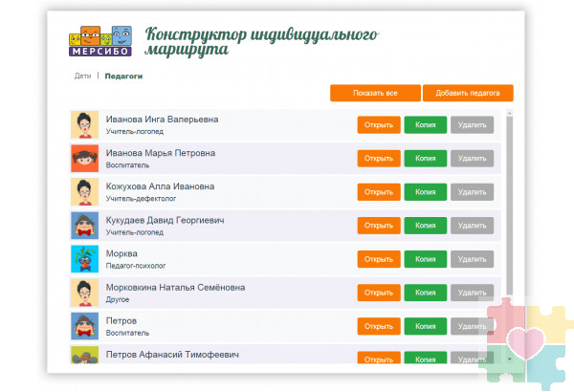Copy Иванова Марья Петровна's record
Image resolution: width=574 pixels, height=392 pixels.
pos(426,159)
